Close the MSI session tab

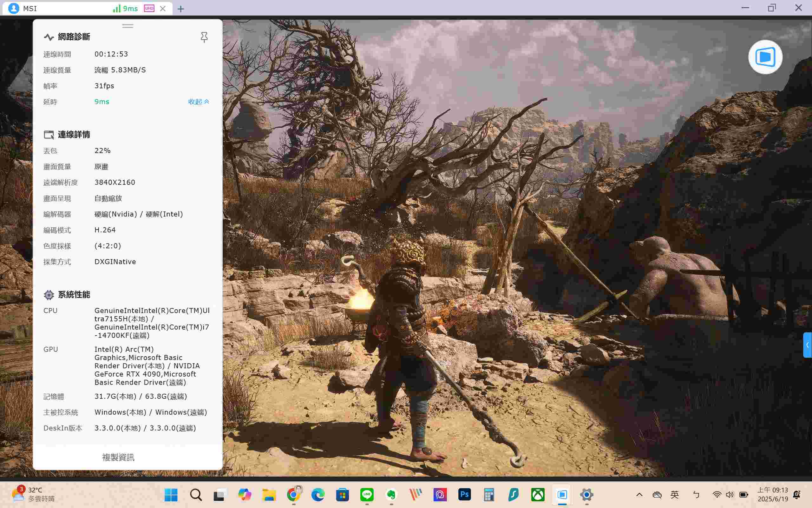point(163,9)
